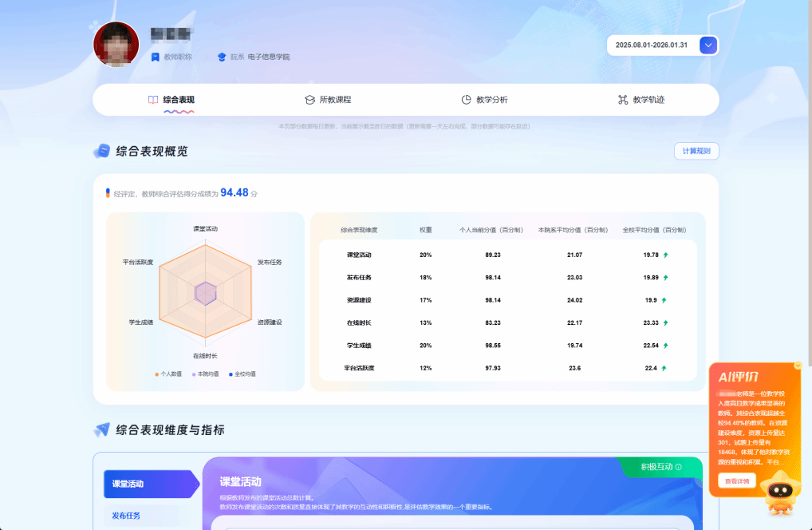The height and width of the screenshot is (530, 812).
Task: Toggle the 本院均值 legend series
Action: (205, 374)
